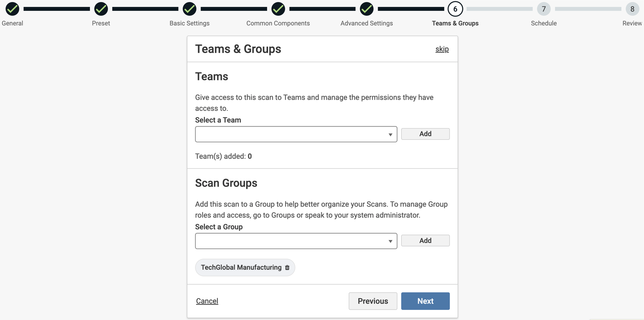Go back with the Previous button
Screen dimensions: 644x320
coord(373,301)
